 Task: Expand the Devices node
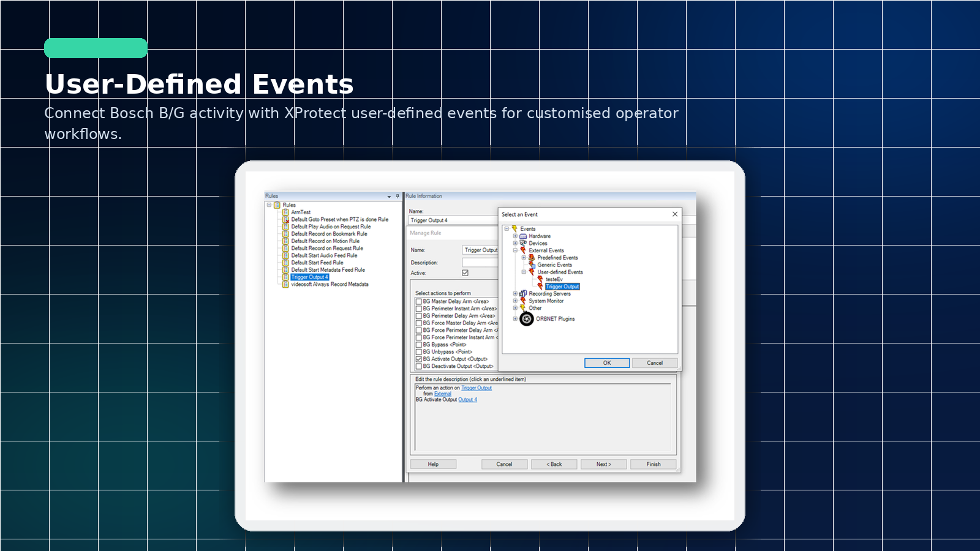coord(515,243)
